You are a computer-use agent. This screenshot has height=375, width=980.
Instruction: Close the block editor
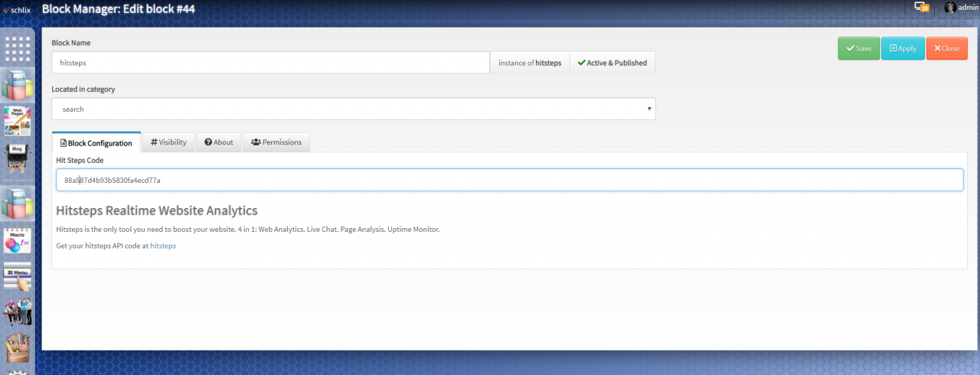(946, 48)
